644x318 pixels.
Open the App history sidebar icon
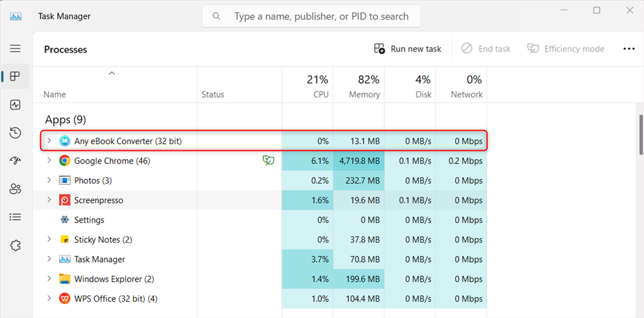tap(15, 133)
